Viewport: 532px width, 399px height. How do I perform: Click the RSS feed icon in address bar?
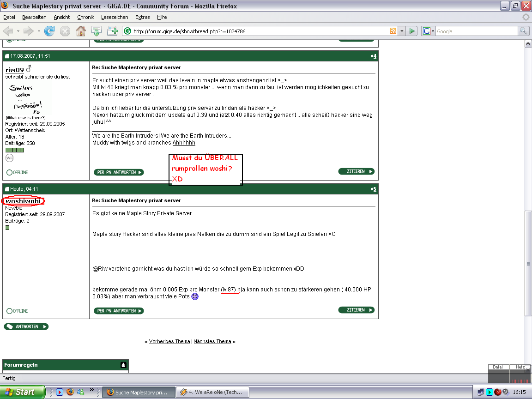(x=393, y=31)
